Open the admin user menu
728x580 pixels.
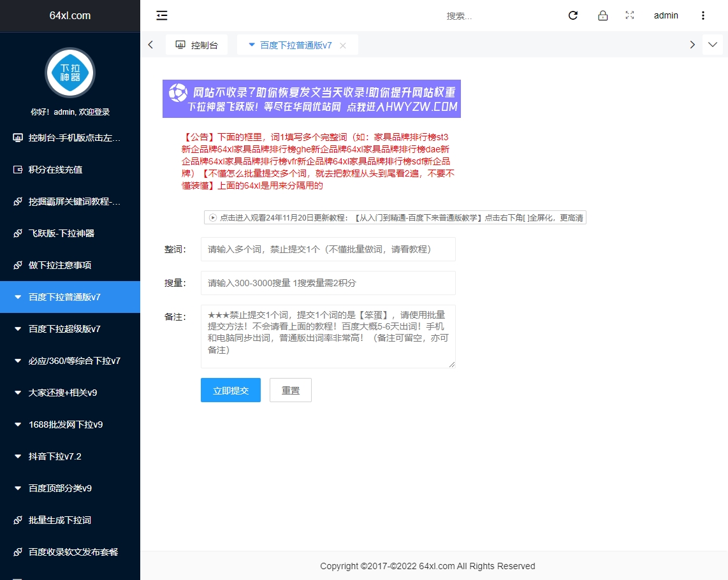point(666,16)
